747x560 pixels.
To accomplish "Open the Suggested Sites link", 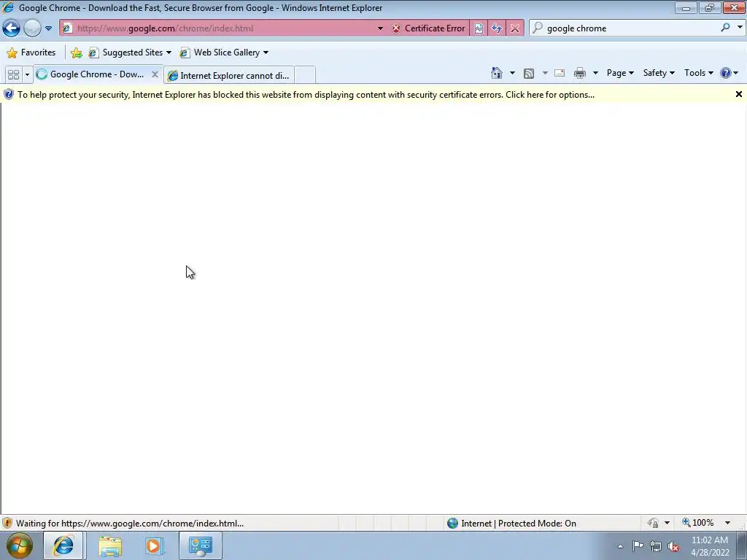I will (130, 52).
